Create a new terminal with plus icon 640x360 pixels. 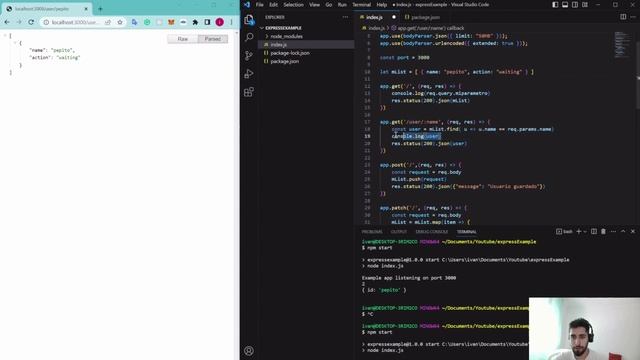[x=578, y=231]
